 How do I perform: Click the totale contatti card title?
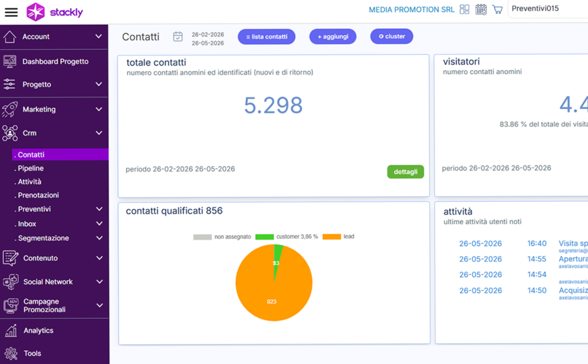pyautogui.click(x=156, y=63)
